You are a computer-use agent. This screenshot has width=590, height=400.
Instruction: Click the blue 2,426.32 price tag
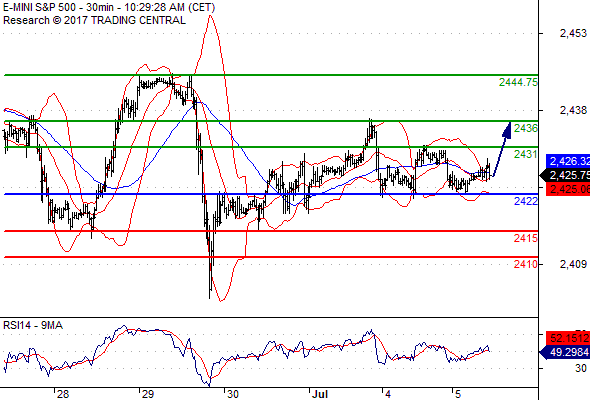click(568, 161)
